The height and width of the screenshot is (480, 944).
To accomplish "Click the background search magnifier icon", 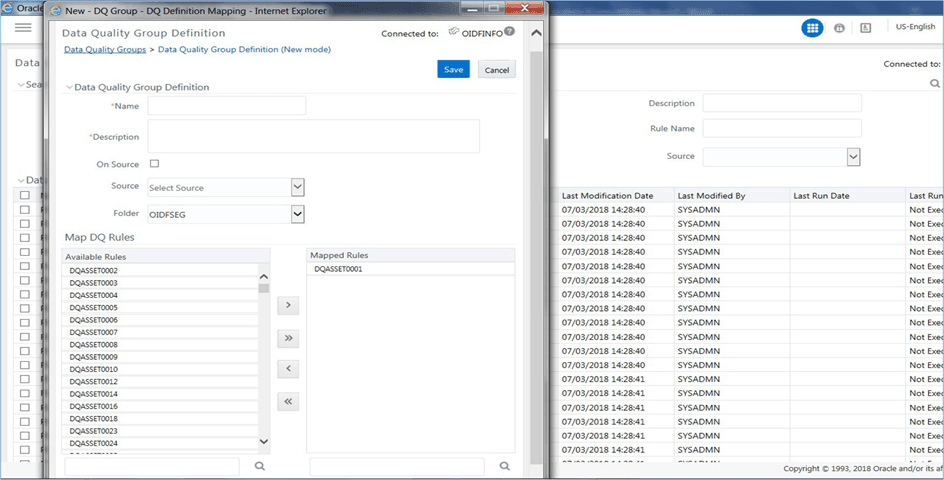I will point(934,84).
